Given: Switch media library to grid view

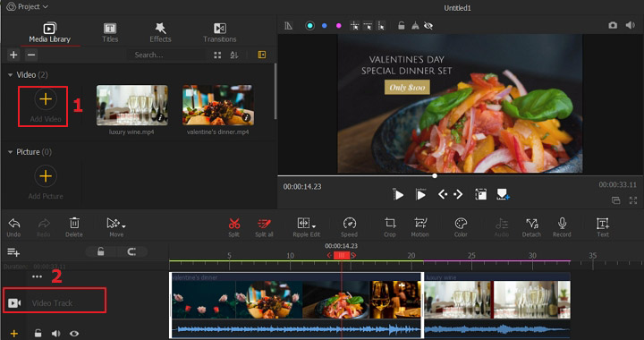Looking at the screenshot, I should click(x=217, y=55).
